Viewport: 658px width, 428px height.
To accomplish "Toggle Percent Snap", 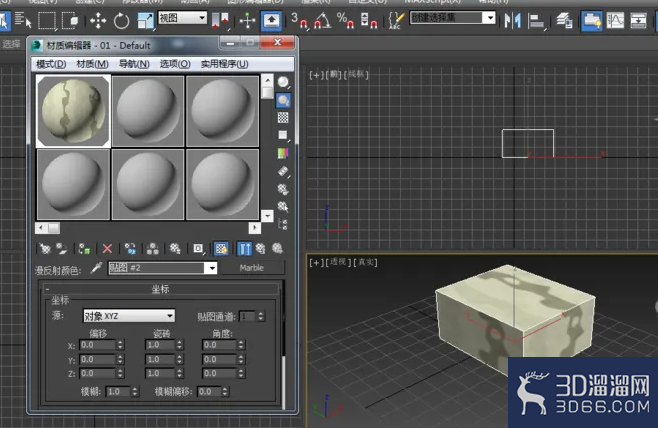I will (345, 20).
